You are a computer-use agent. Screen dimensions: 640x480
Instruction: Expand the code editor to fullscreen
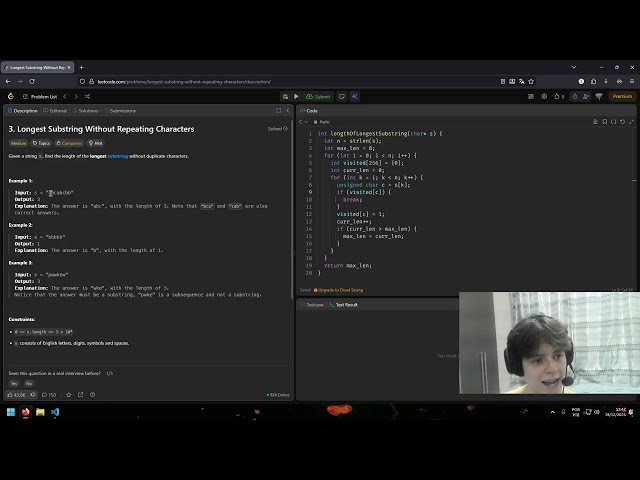click(x=631, y=122)
